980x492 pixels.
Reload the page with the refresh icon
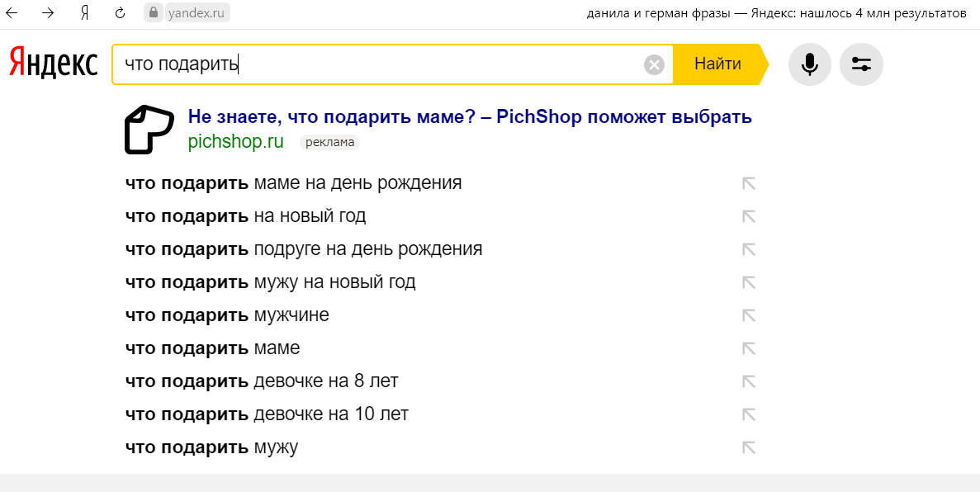pos(121,13)
